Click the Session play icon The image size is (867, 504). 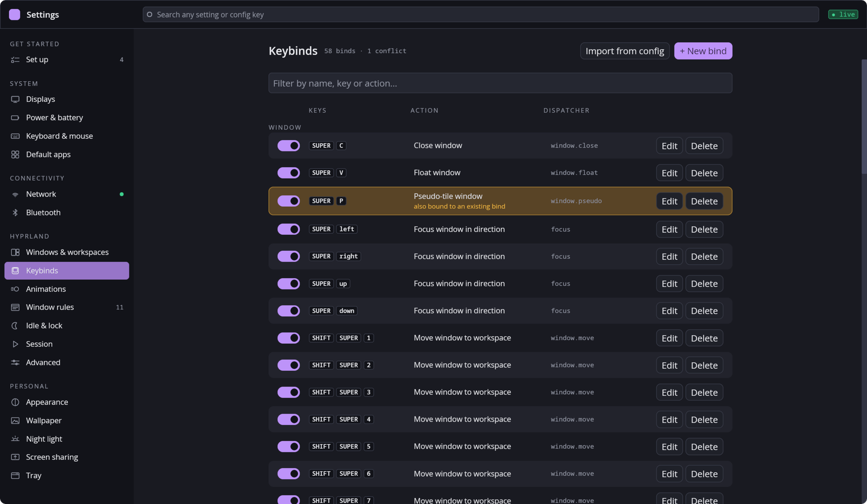tap(15, 344)
